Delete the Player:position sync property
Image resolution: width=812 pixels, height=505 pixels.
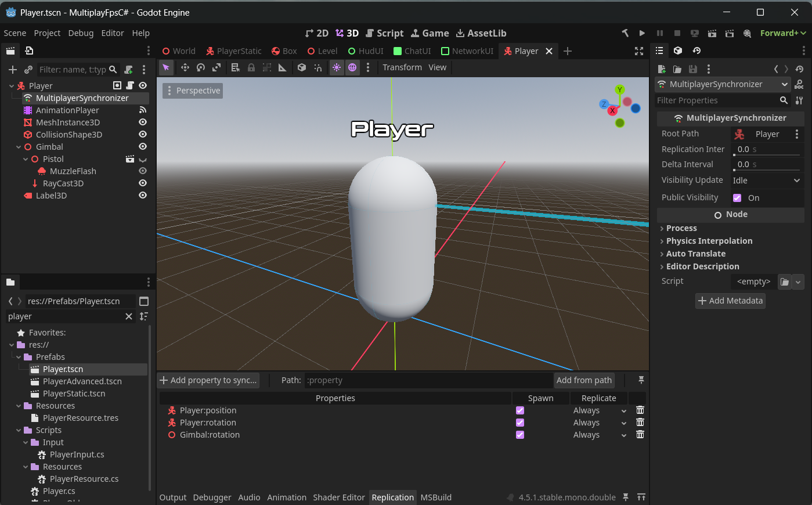(x=640, y=410)
